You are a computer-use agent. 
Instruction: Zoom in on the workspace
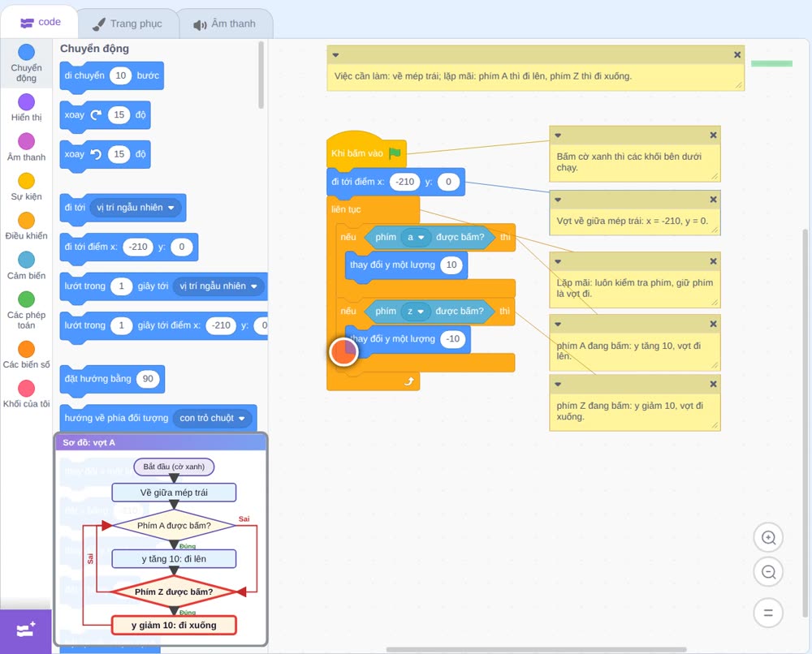(x=768, y=538)
